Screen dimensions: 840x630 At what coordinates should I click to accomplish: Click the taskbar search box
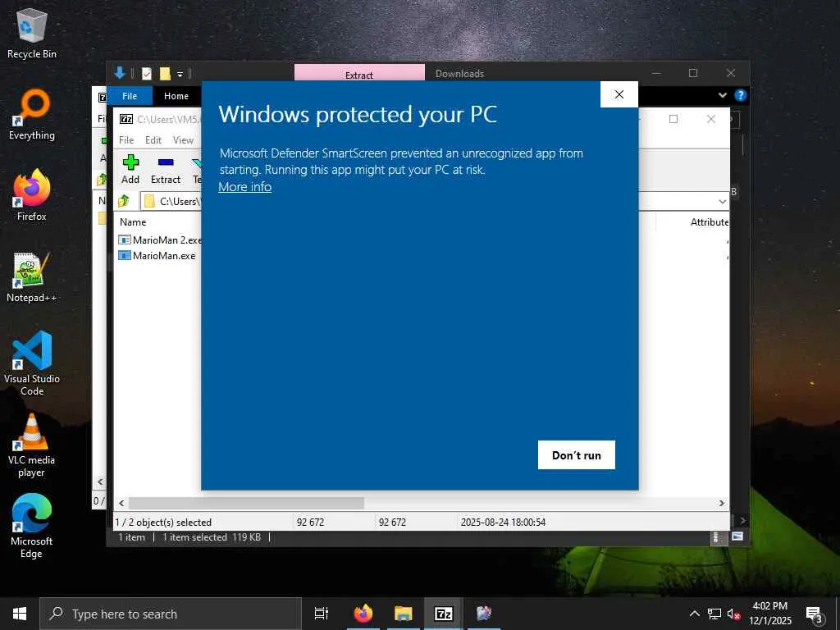pos(171,614)
